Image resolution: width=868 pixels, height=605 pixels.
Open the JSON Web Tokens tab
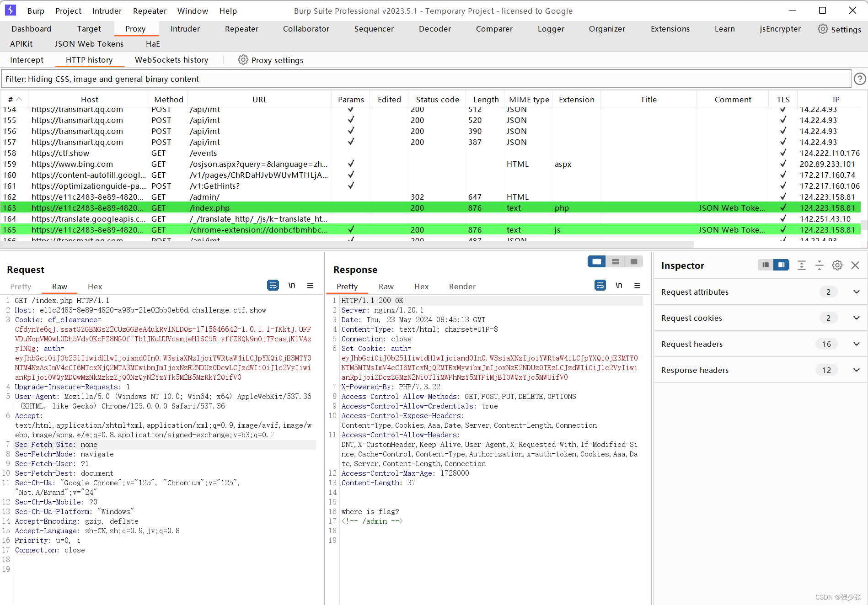coord(89,44)
